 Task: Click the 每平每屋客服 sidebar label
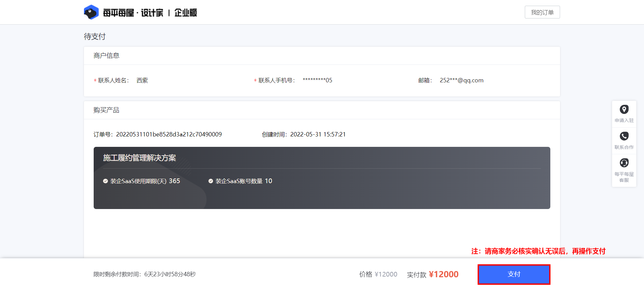tap(624, 177)
